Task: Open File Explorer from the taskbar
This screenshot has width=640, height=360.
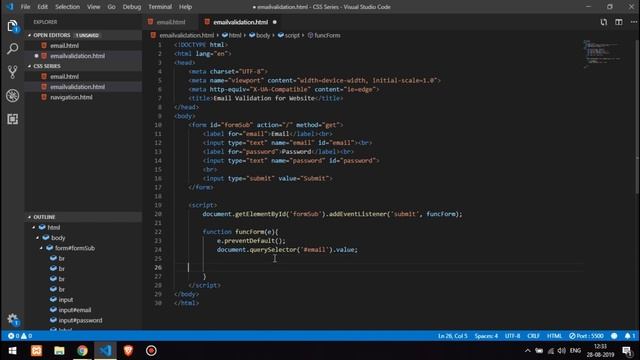Action: tap(59, 351)
